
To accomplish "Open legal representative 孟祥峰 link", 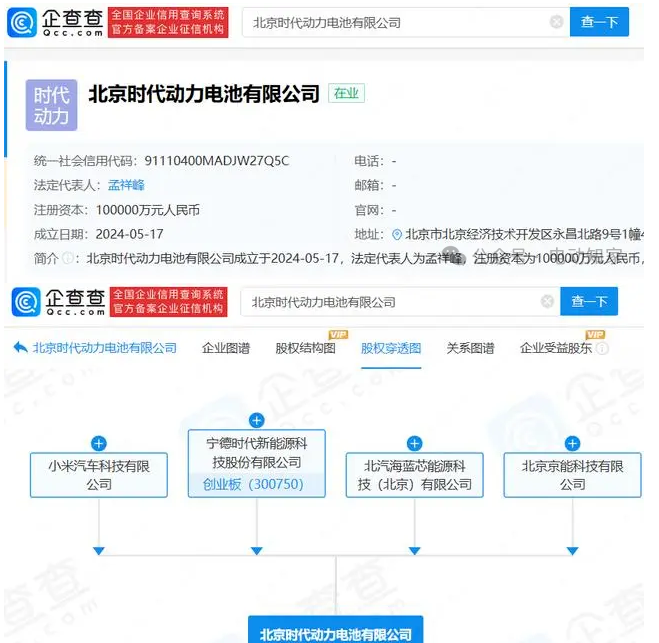I will tap(126, 185).
